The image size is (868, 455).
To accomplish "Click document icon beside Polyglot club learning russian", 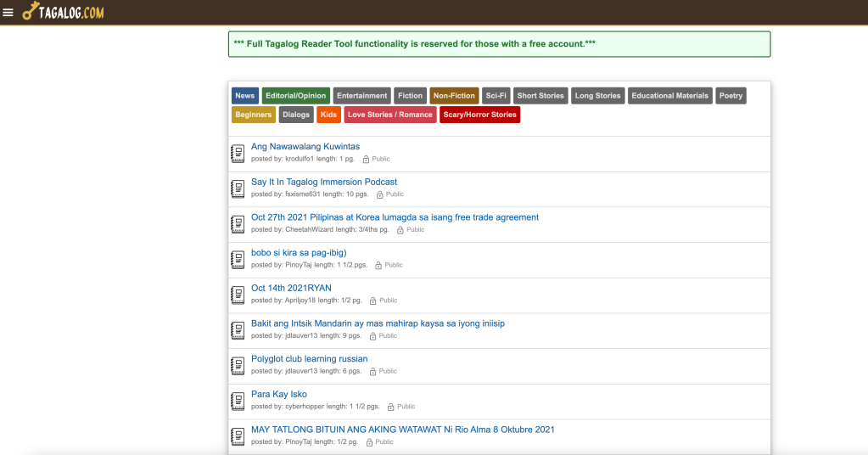I will [x=238, y=366].
